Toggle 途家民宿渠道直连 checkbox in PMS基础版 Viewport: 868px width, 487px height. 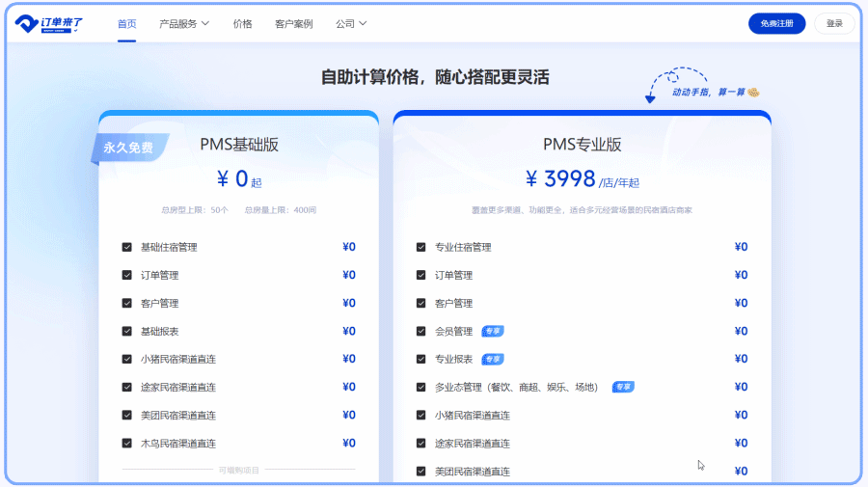(x=126, y=387)
